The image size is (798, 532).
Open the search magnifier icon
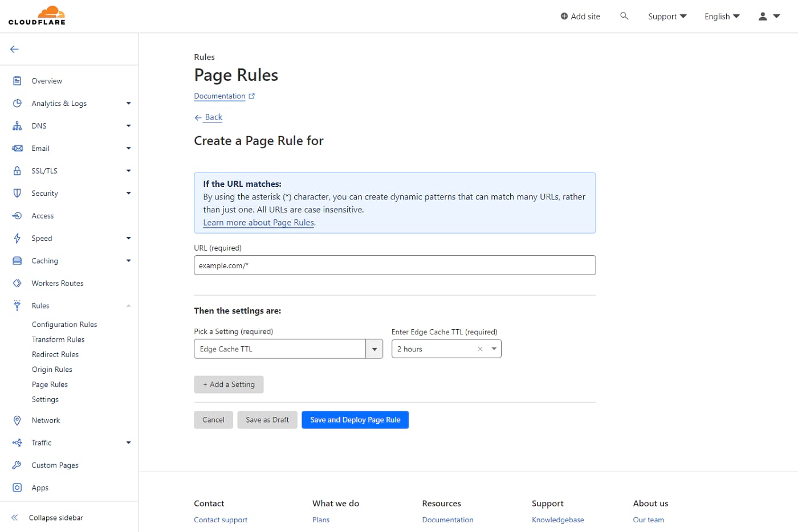coord(624,16)
